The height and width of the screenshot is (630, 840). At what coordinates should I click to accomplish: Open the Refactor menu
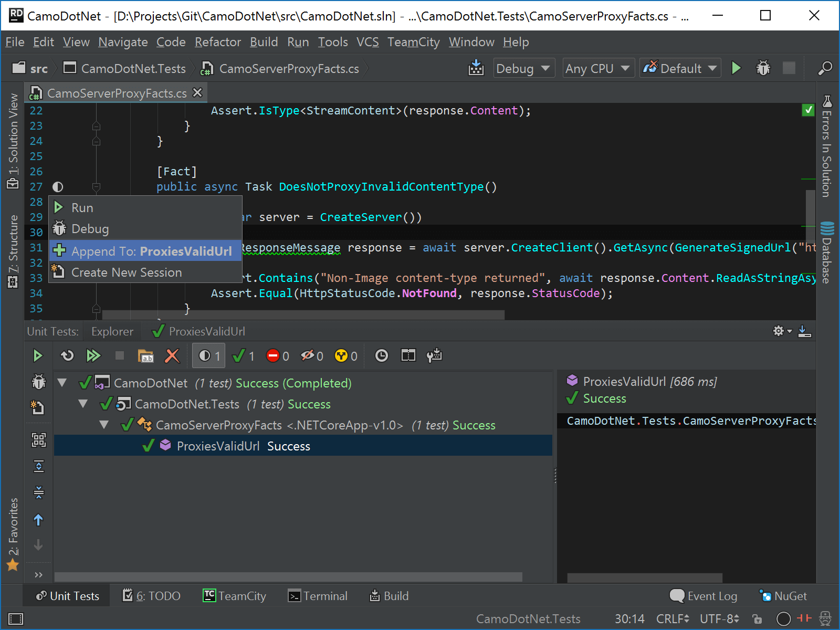[x=218, y=42]
